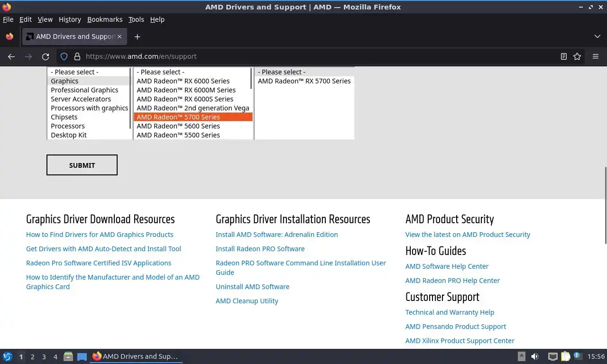Choose AMD Radeon 5600 Series
Screen dimensions: 607x364
192,126
